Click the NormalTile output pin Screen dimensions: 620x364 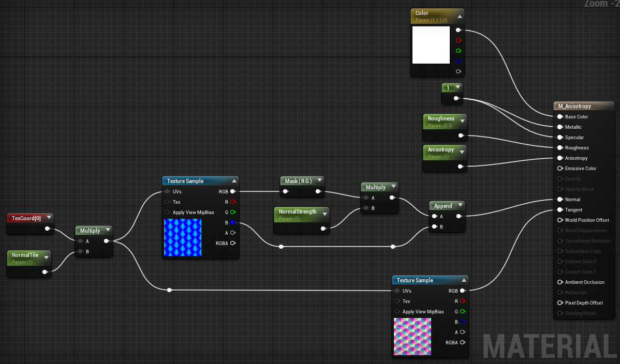(45, 272)
